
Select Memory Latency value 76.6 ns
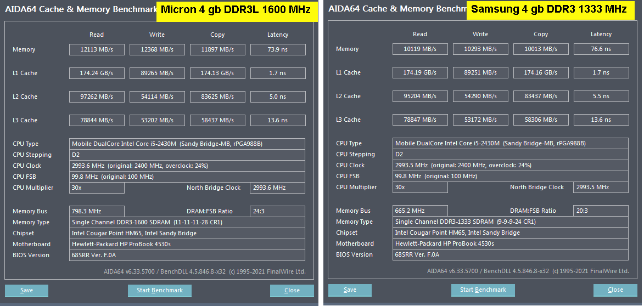[601, 49]
